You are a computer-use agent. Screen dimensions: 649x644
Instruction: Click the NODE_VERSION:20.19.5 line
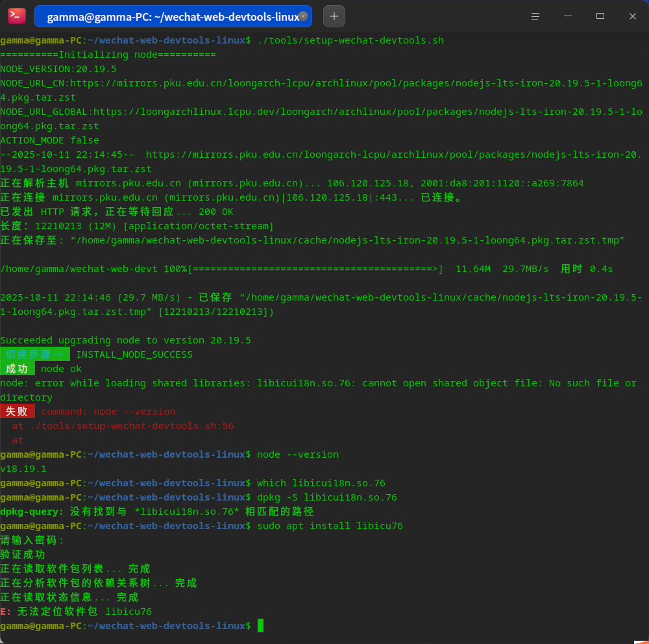[x=58, y=69]
